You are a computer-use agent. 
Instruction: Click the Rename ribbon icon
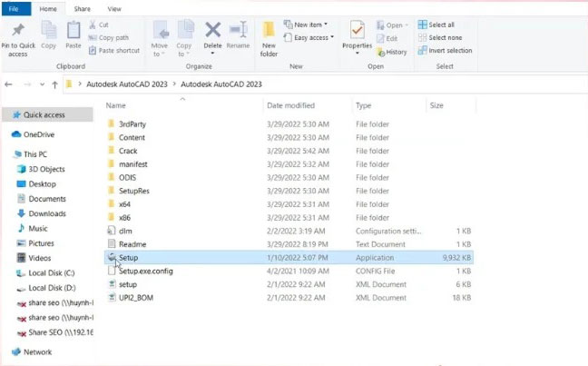[x=238, y=30]
